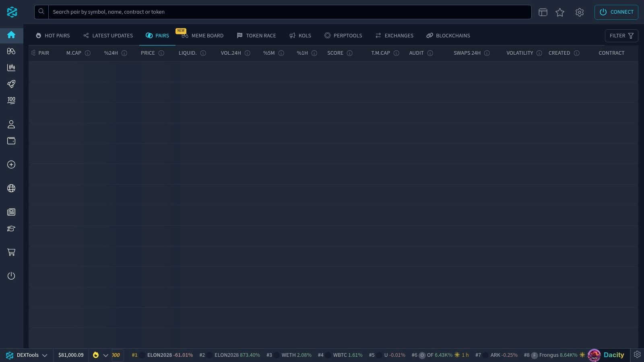
Task: Switch to the LATEST UPDATES tab
Action: coord(108,36)
